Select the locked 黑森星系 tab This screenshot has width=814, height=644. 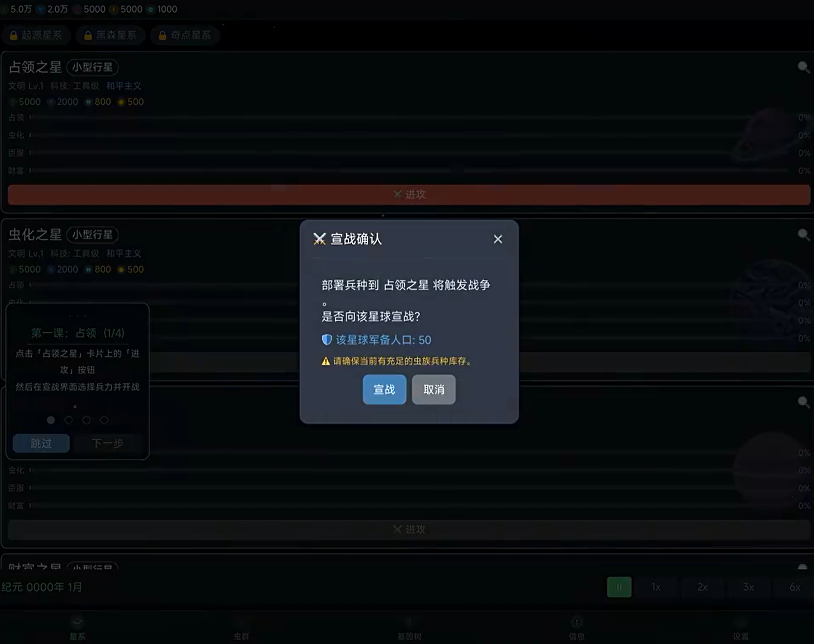tap(110, 35)
